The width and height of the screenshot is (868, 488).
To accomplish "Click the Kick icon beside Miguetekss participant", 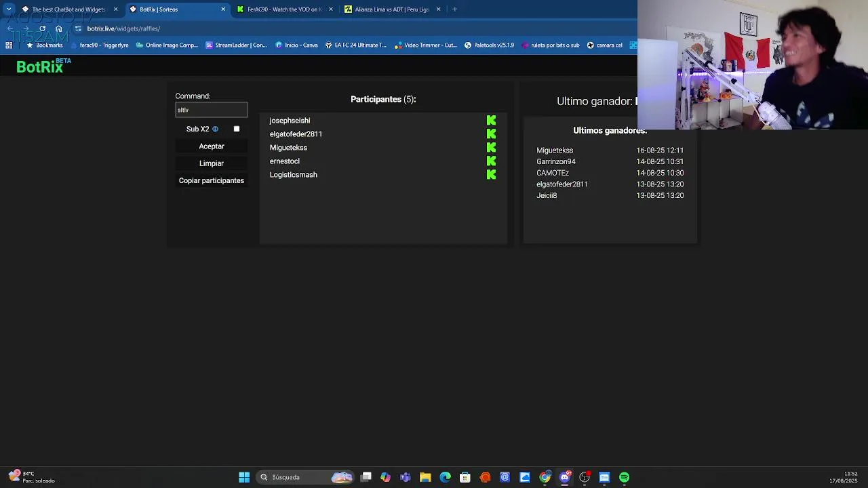I will click(491, 148).
